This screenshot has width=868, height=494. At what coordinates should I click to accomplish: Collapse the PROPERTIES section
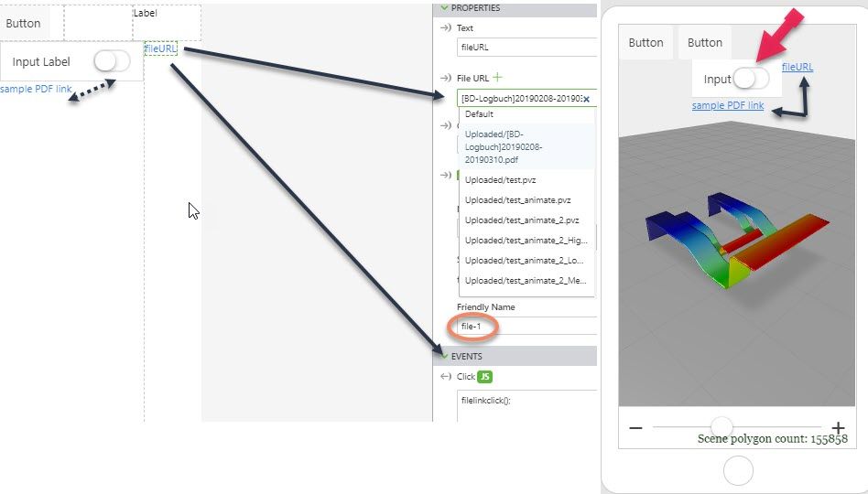444,7
